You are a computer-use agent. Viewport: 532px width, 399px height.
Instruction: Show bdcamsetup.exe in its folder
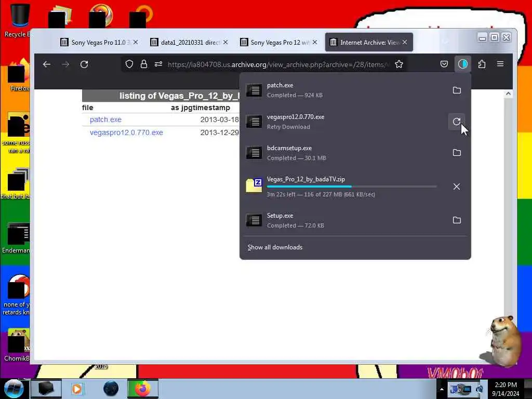click(457, 153)
